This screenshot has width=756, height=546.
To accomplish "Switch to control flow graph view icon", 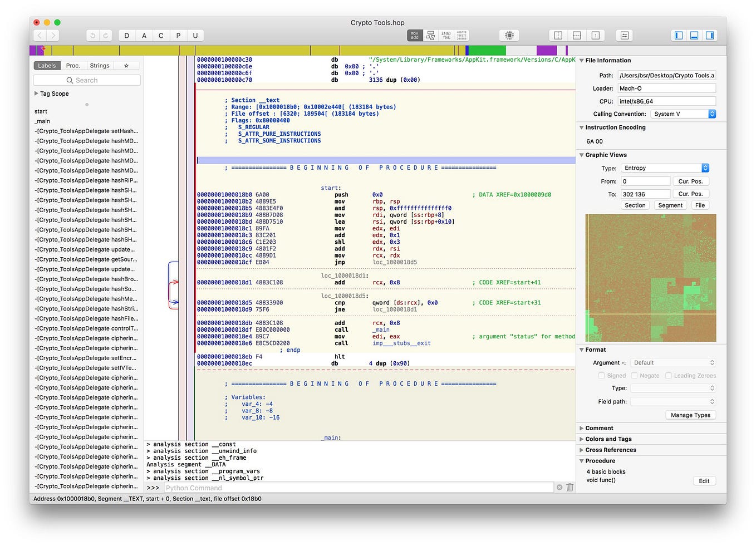I will click(430, 35).
